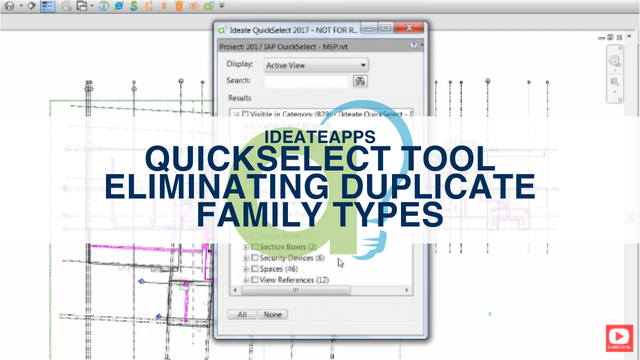Click the orange zigzag Ideate icon

(164, 6)
